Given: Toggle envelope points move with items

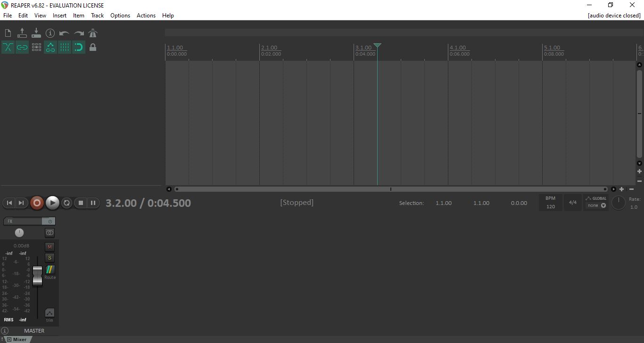Looking at the screenshot, I should (50, 47).
